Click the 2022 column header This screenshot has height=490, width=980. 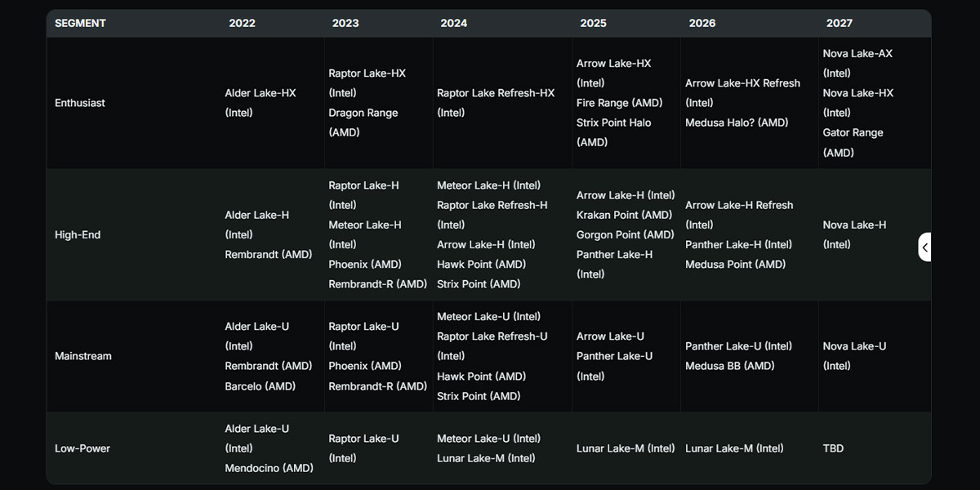click(242, 23)
